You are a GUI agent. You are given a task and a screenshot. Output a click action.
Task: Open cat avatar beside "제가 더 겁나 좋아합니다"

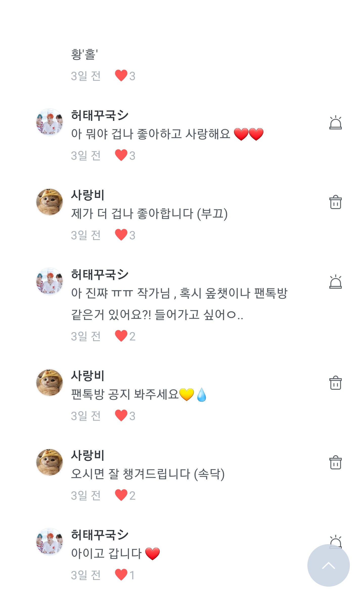point(50,202)
